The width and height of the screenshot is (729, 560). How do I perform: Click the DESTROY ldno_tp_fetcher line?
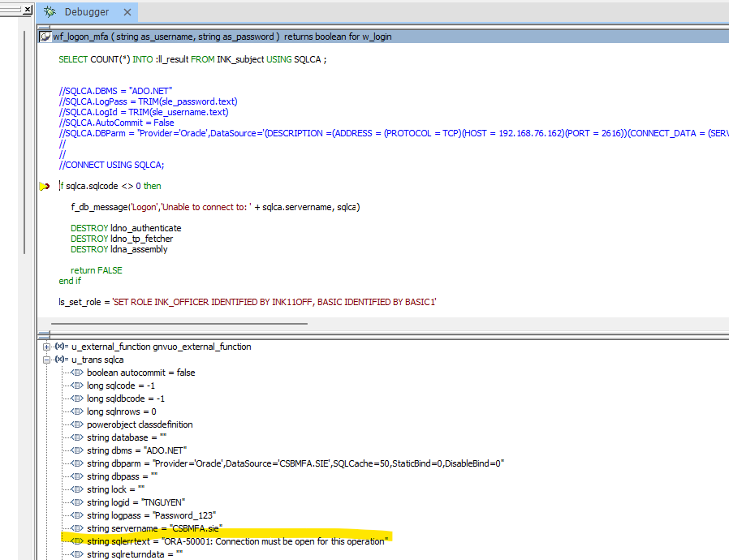pyautogui.click(x=122, y=239)
